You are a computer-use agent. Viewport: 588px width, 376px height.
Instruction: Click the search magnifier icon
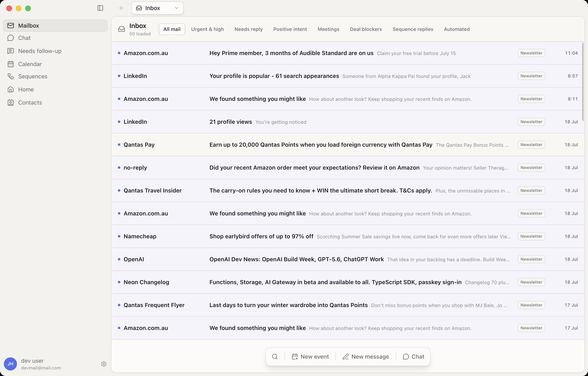(275, 356)
